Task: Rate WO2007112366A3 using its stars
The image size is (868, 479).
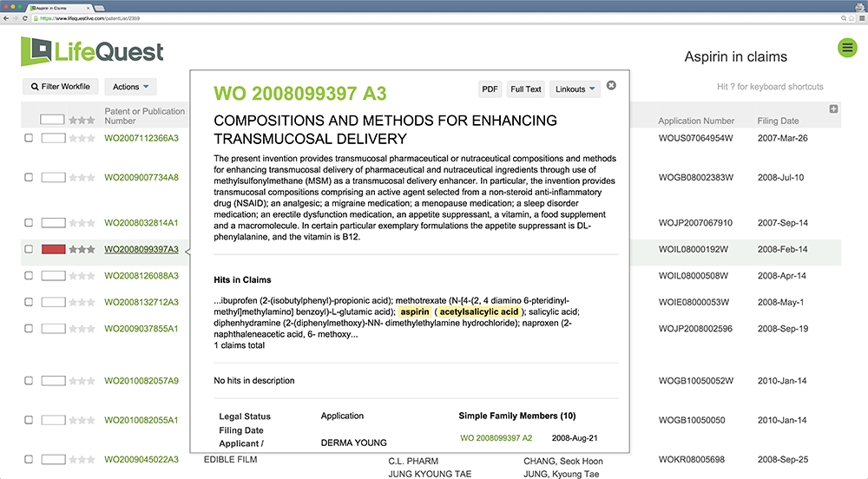Action: pos(82,138)
